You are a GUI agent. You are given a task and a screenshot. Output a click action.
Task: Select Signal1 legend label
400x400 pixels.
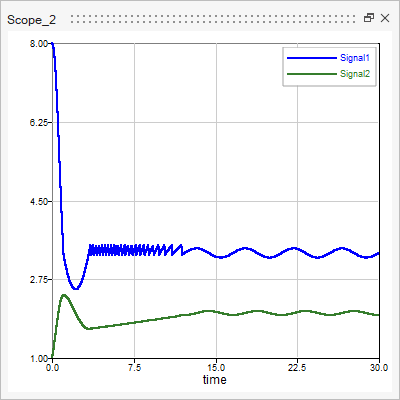355,58
